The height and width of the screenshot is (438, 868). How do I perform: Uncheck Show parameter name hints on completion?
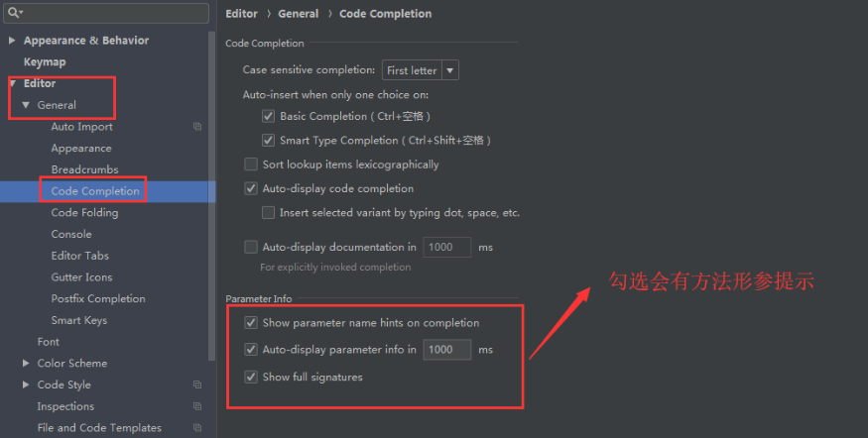tap(251, 322)
